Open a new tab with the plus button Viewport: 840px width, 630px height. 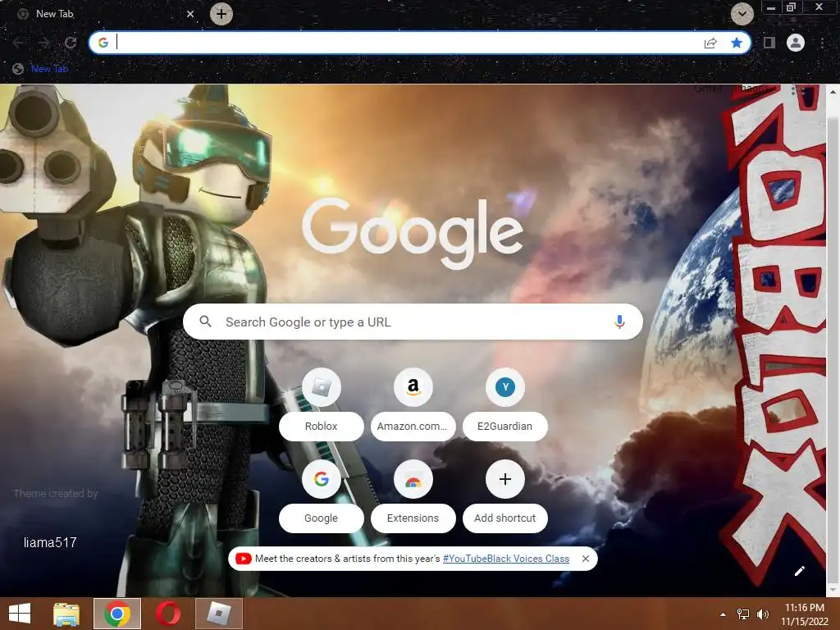[x=221, y=14]
